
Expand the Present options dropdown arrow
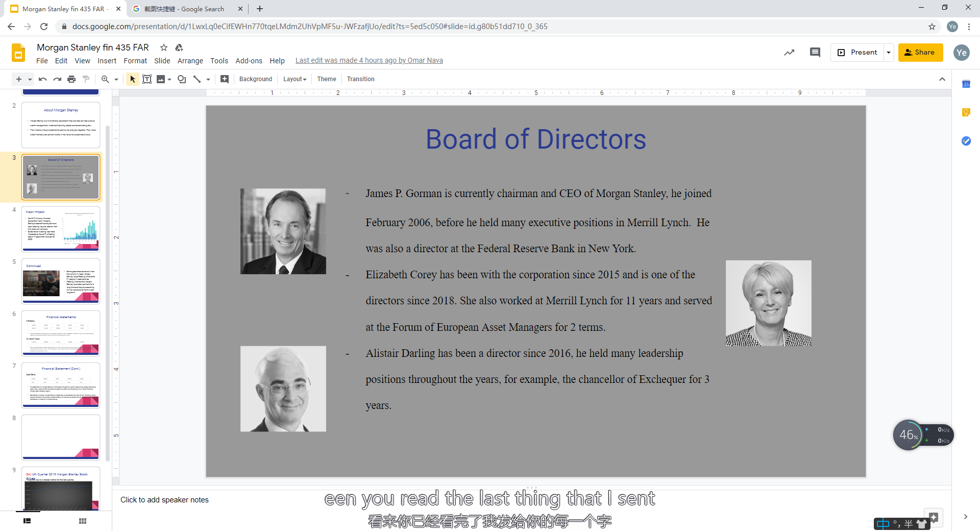pyautogui.click(x=889, y=53)
